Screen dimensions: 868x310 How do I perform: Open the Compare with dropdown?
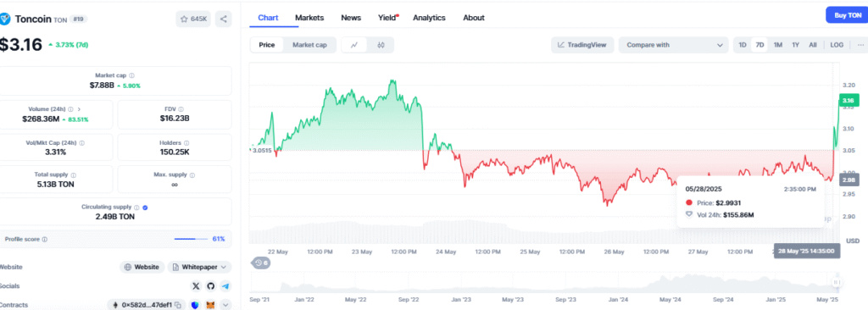(x=674, y=46)
